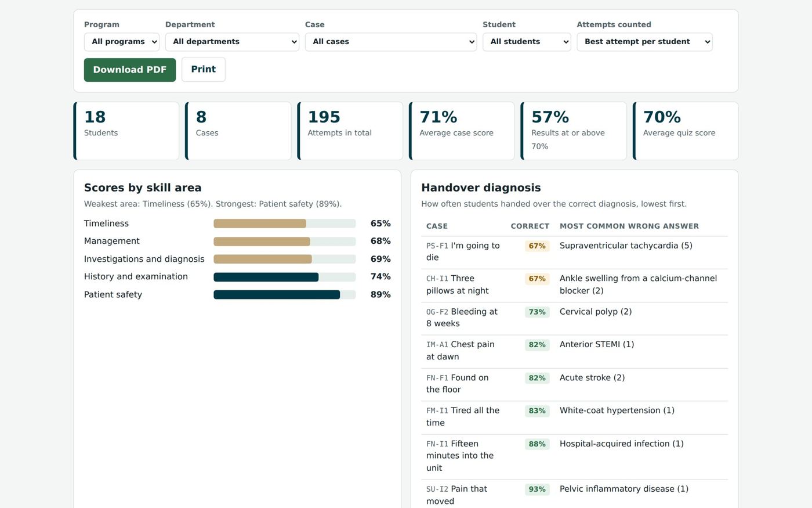
Task: Open the Program dropdown
Action: (122, 42)
